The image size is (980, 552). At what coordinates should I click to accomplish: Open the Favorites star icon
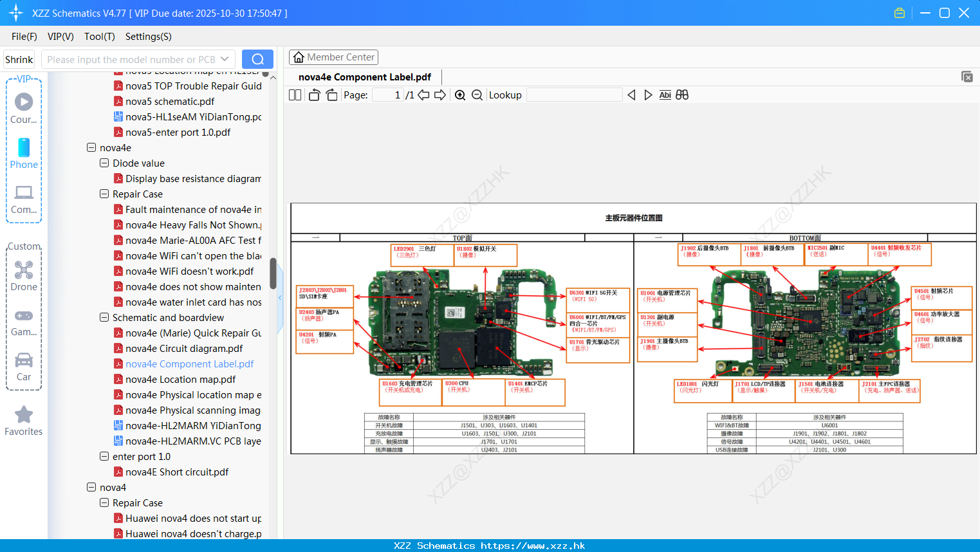click(24, 421)
